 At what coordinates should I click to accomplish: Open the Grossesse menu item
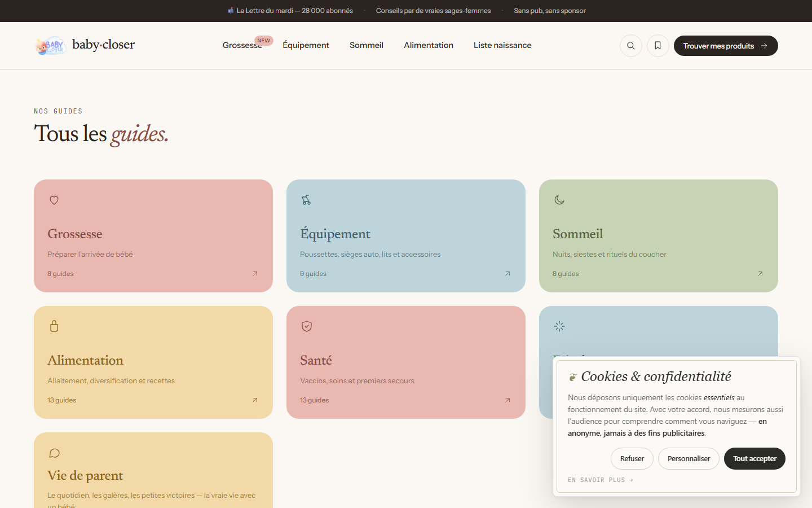pos(242,45)
